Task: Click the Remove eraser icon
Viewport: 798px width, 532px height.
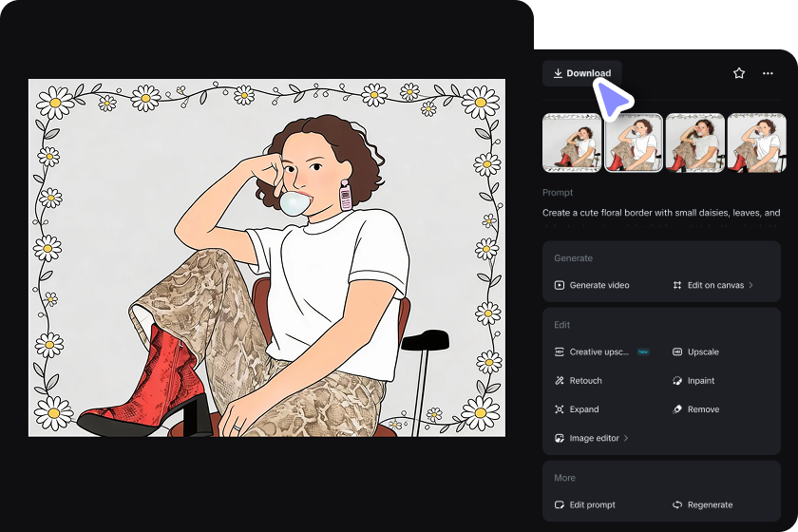Action: coord(676,409)
